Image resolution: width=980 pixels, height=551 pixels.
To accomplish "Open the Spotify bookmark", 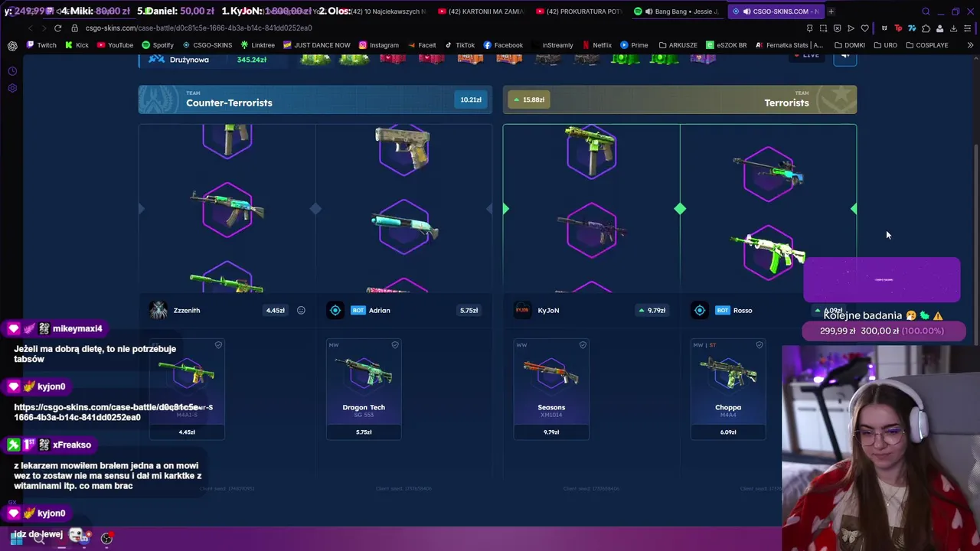I will pyautogui.click(x=157, y=45).
